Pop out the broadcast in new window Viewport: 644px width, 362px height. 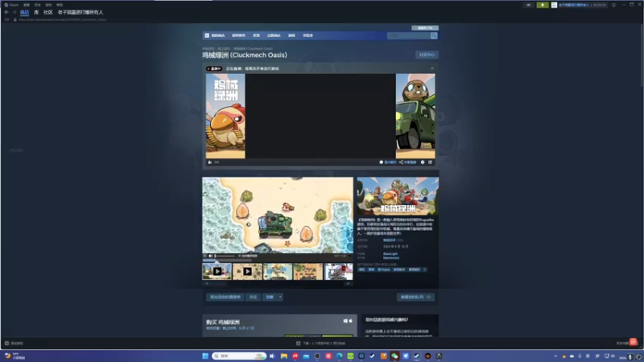[x=430, y=162]
